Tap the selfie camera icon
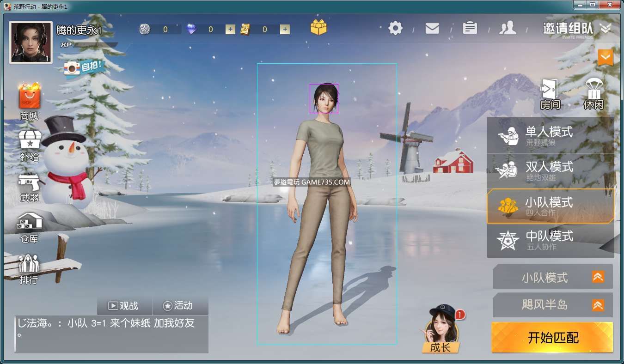The height and width of the screenshot is (364, 624). coord(72,69)
